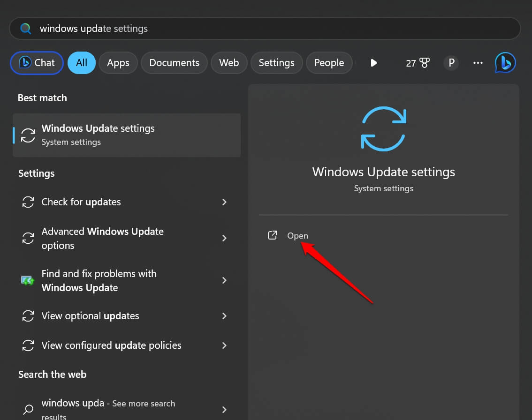
Task: Click the video search play icon
Action: 373,62
